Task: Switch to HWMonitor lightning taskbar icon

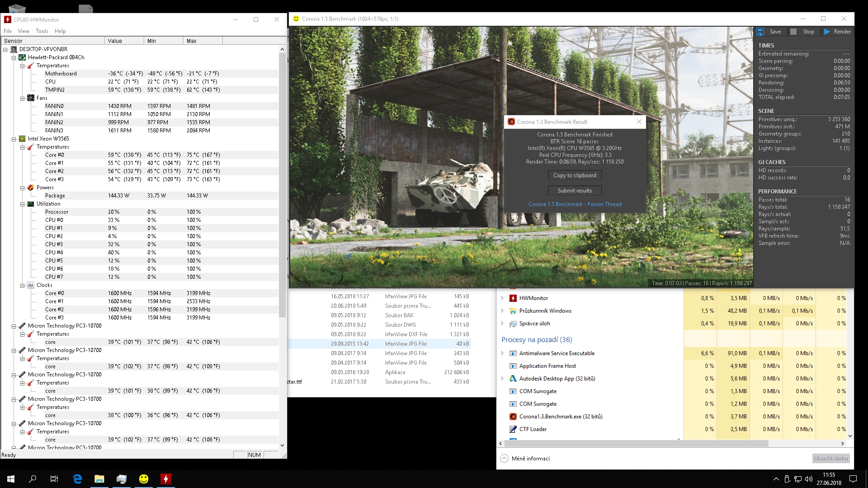Action: (166, 479)
